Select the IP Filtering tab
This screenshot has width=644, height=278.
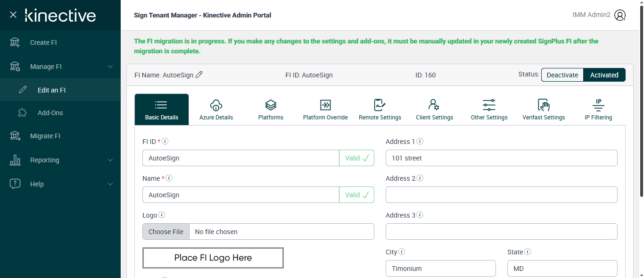click(598, 110)
